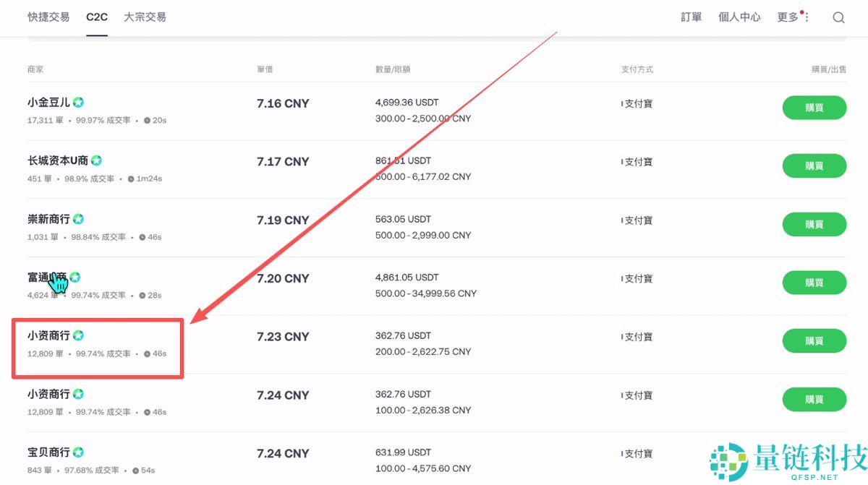This screenshot has width=868, height=485.
Task: Click verified badge next to 长城资本U商
Action: click(x=96, y=160)
